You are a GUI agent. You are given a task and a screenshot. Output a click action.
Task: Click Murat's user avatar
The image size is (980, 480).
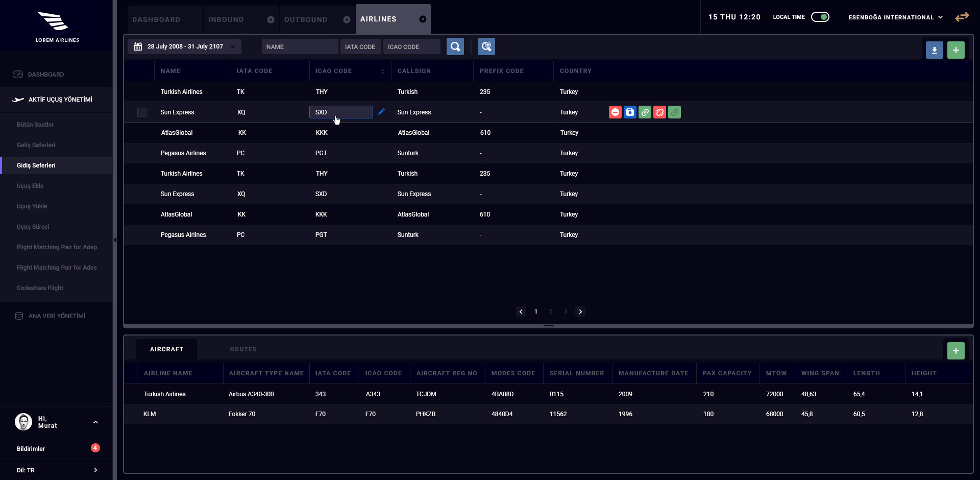click(x=23, y=422)
